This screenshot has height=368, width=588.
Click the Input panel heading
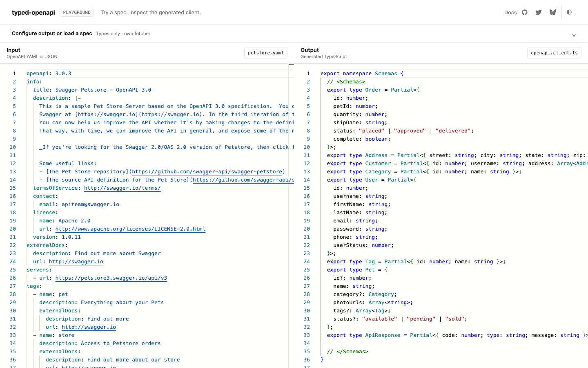pyautogui.click(x=13, y=50)
